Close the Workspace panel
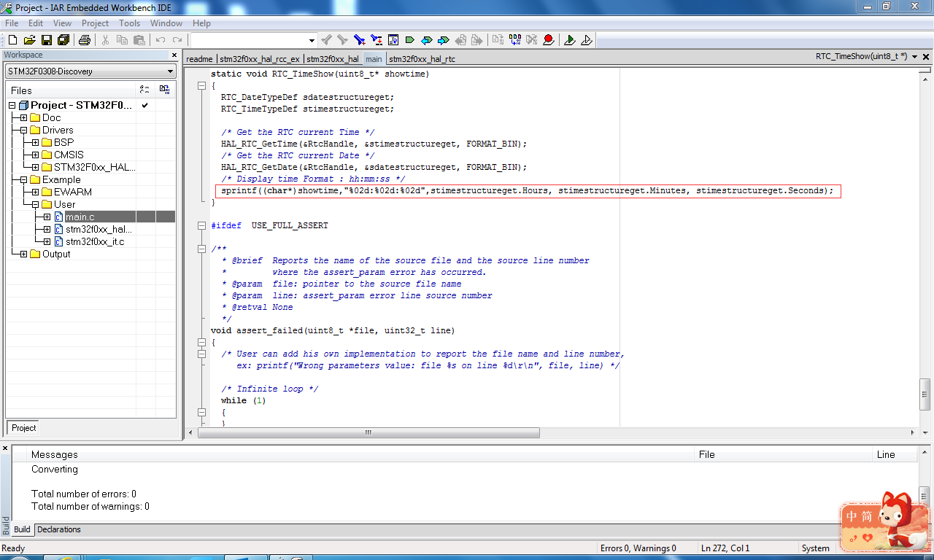Screen dimensions: 934x560 [174, 55]
